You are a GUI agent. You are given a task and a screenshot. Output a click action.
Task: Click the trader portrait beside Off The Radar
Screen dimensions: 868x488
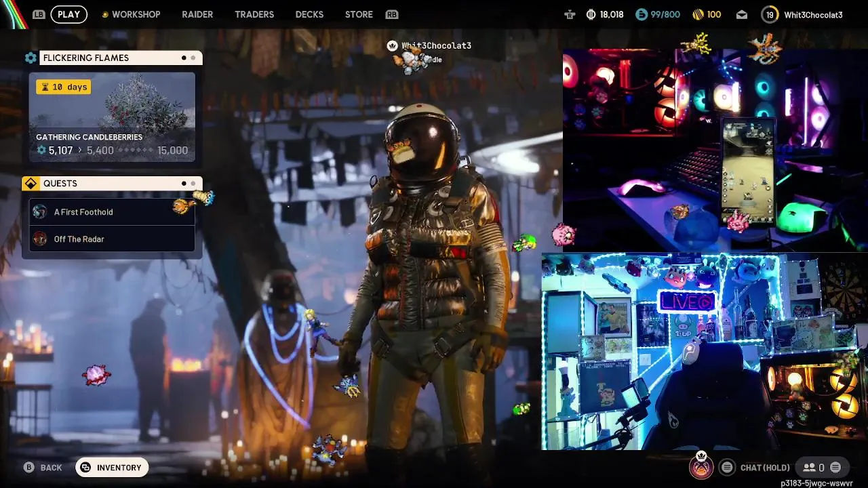tap(40, 239)
